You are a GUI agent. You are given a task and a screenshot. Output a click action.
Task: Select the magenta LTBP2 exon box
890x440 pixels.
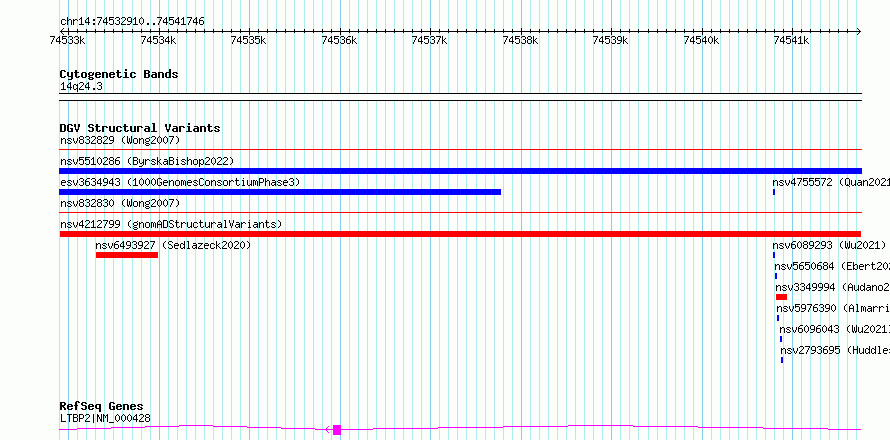point(337,430)
